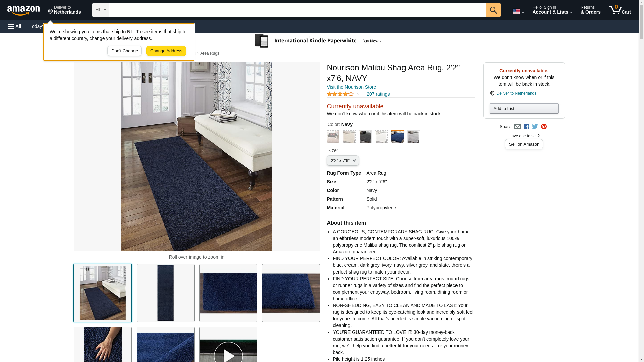Expand the Size 2'2" x 7'6" dropdown
Viewport: 644px width, 362px height.
click(x=342, y=161)
